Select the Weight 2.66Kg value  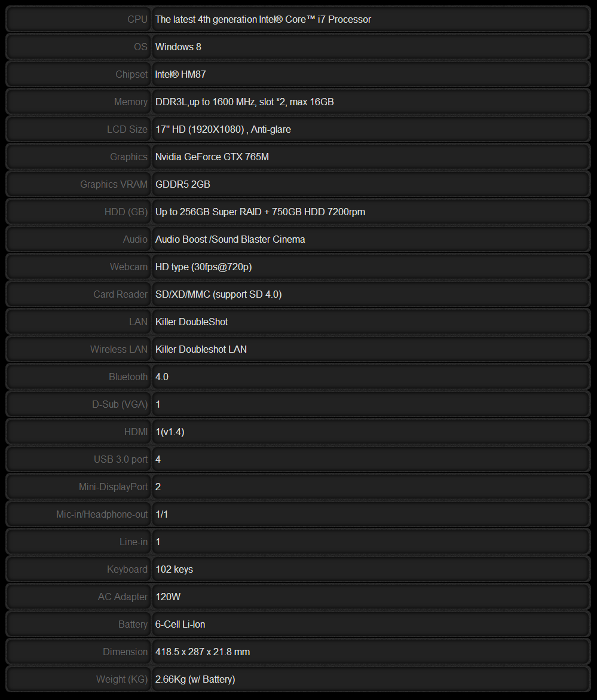pos(195,680)
